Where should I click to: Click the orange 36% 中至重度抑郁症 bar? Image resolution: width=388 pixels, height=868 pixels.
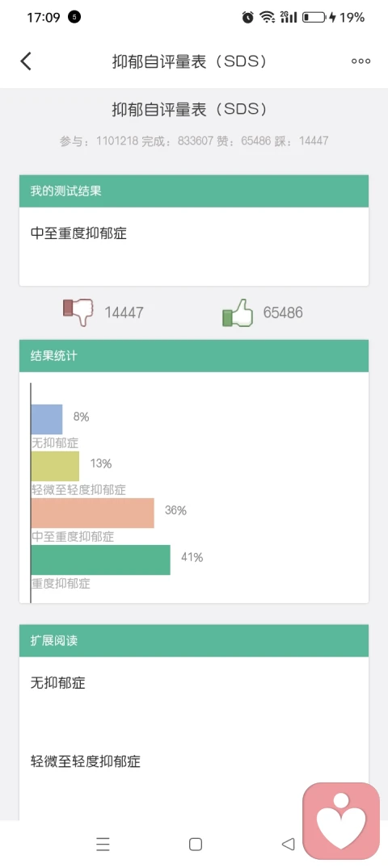93,514
